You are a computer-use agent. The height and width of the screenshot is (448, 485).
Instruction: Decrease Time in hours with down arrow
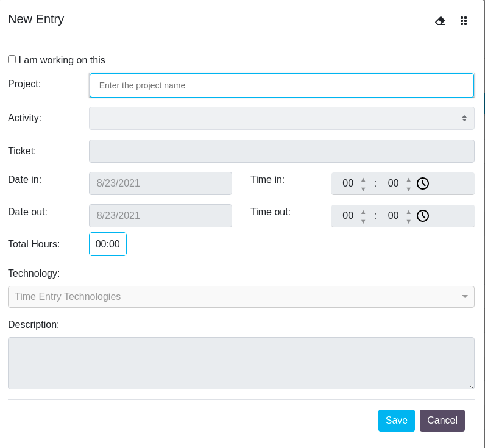363,189
